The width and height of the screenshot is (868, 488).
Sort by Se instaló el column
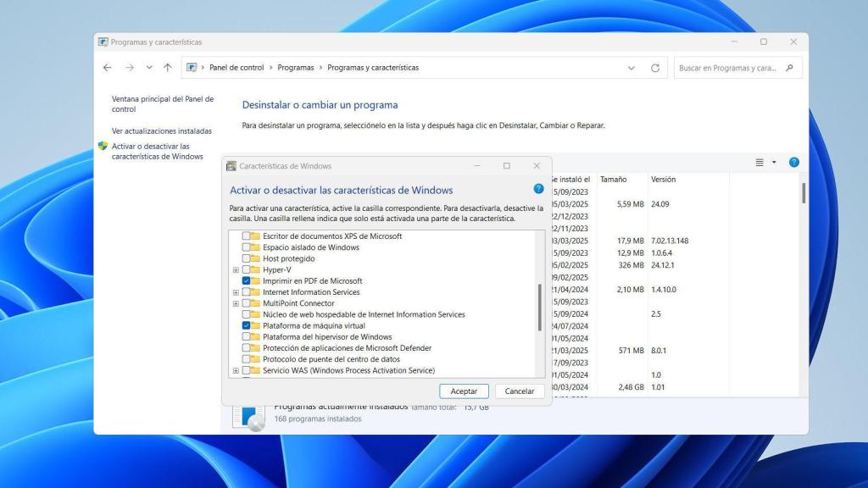click(572, 180)
